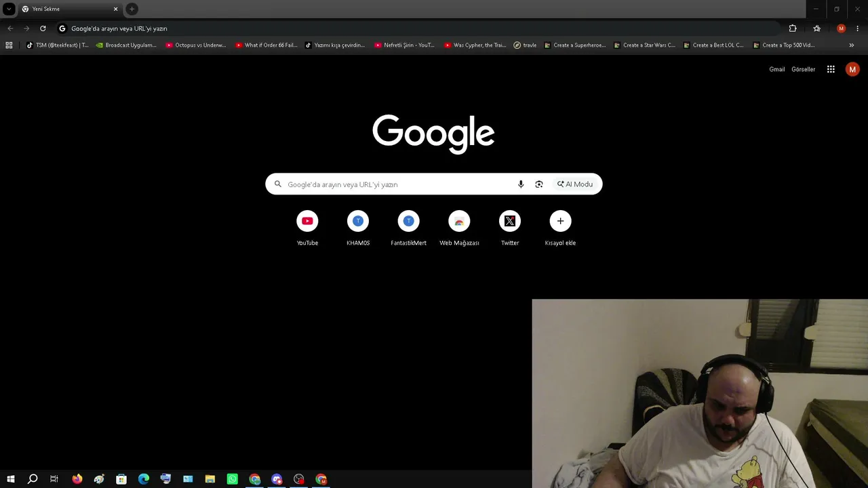The height and width of the screenshot is (488, 868).
Task: Open the Create a Top 500 Vid... bookmark
Action: pos(784,45)
